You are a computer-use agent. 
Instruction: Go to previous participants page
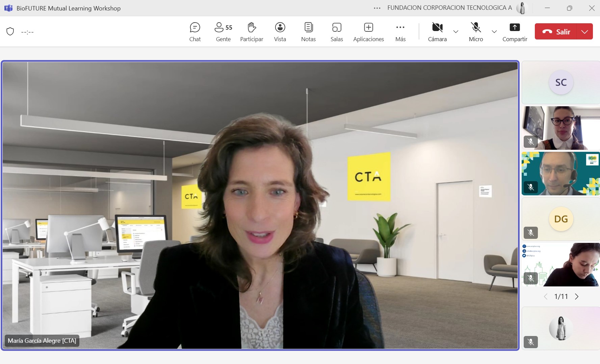point(545,297)
